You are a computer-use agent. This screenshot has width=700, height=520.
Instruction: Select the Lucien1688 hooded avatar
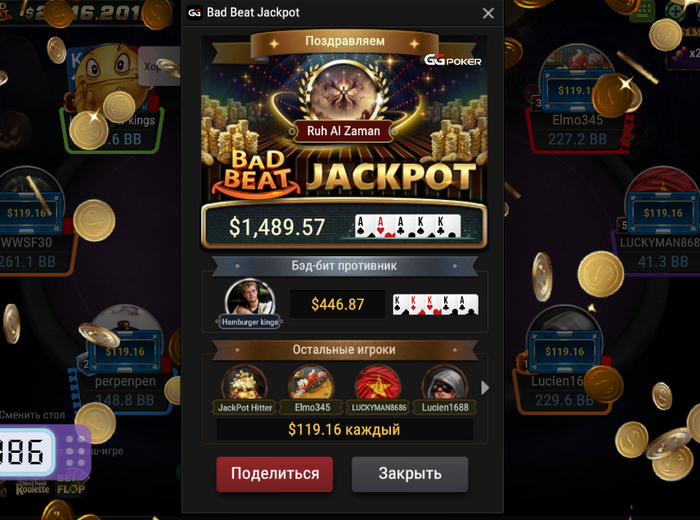point(445,383)
